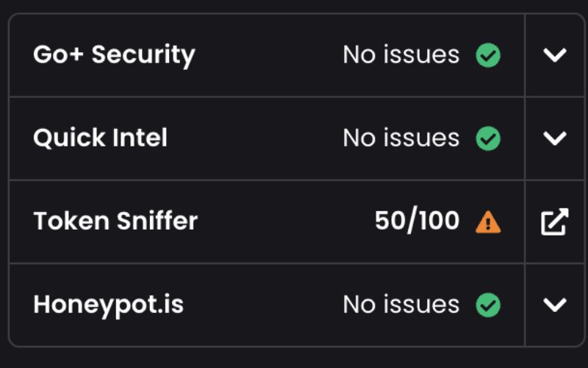Expand the Honeypot.is details chevron
The image size is (588, 368).
tap(555, 305)
